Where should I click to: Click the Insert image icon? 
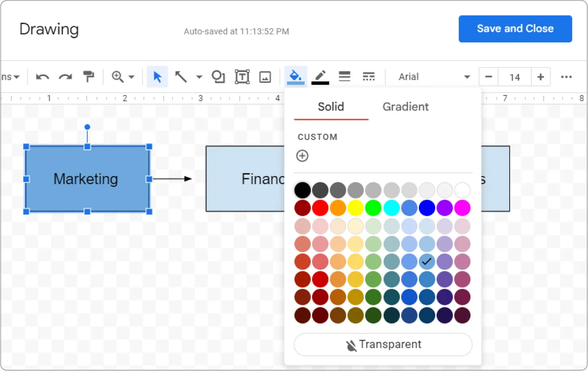pyautogui.click(x=265, y=76)
